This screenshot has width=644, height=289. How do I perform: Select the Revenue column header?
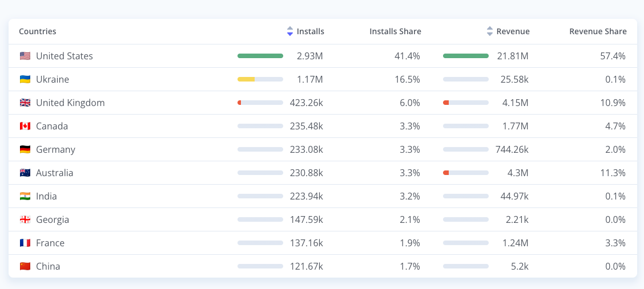pos(513,31)
